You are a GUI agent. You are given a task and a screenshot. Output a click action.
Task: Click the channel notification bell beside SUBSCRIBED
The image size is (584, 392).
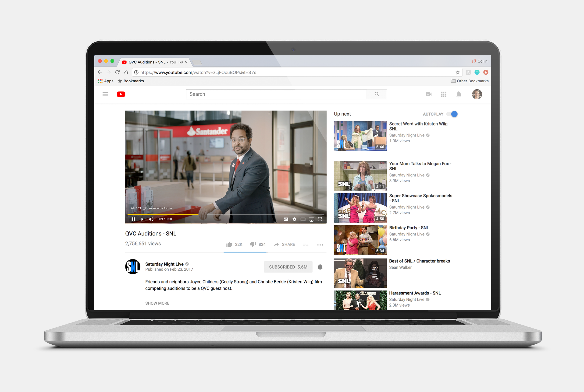320,267
